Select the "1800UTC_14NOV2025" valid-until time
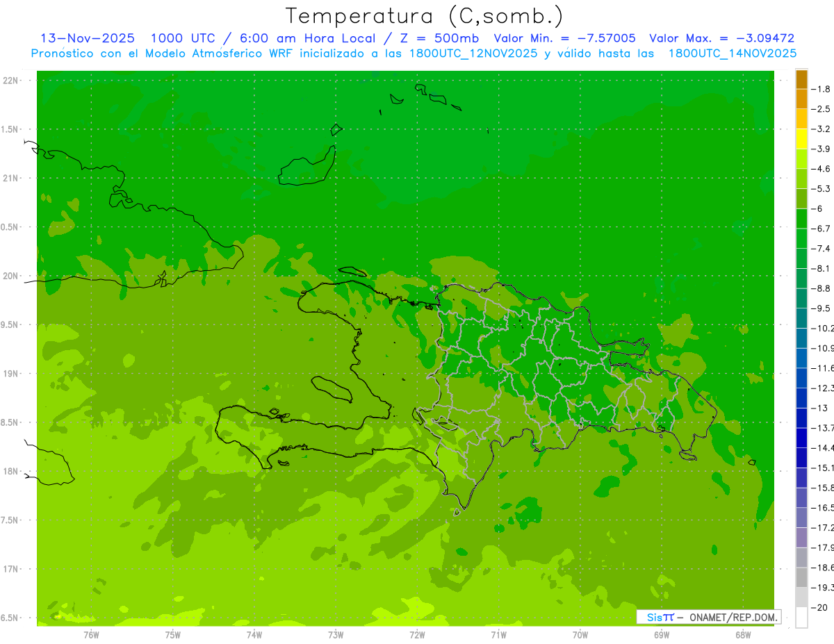834x644 pixels. coord(732,53)
